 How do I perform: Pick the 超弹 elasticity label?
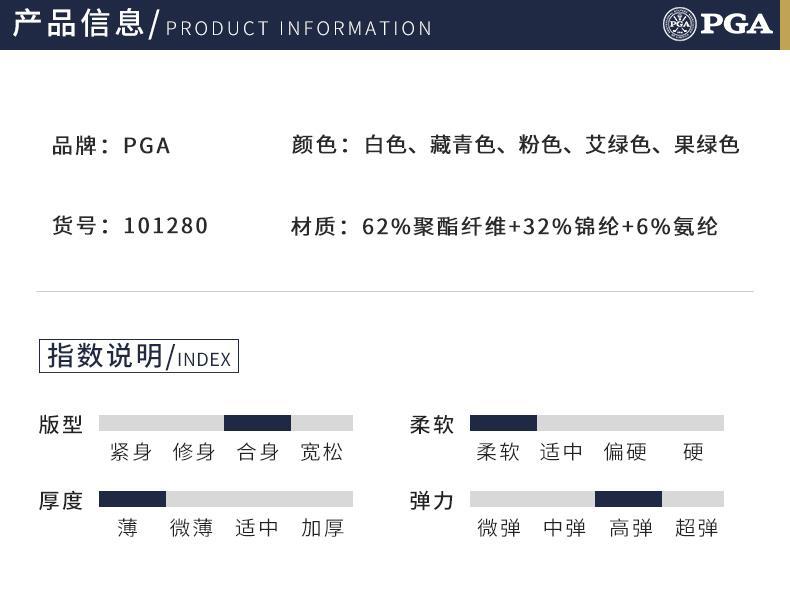pyautogui.click(x=696, y=528)
